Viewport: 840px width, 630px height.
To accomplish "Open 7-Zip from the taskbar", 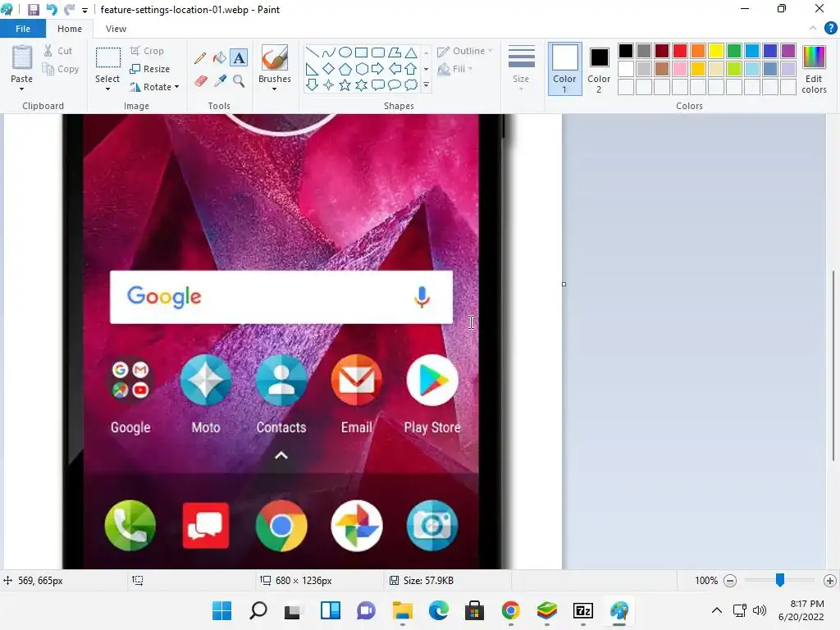I will click(x=583, y=610).
